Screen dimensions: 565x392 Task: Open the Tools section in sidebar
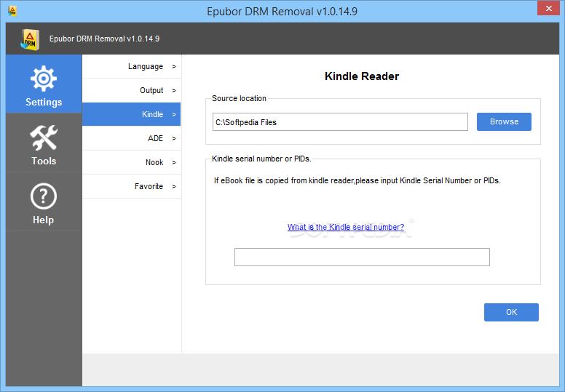tap(44, 143)
